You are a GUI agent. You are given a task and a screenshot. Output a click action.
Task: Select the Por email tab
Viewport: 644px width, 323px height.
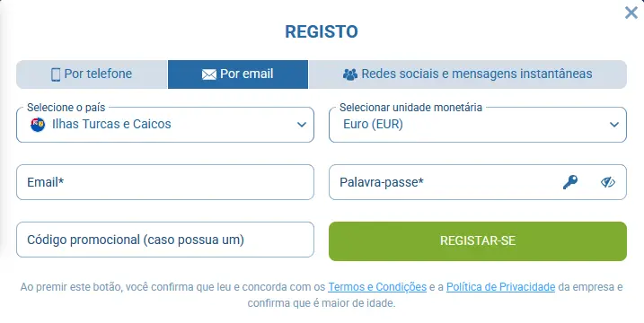tap(238, 74)
